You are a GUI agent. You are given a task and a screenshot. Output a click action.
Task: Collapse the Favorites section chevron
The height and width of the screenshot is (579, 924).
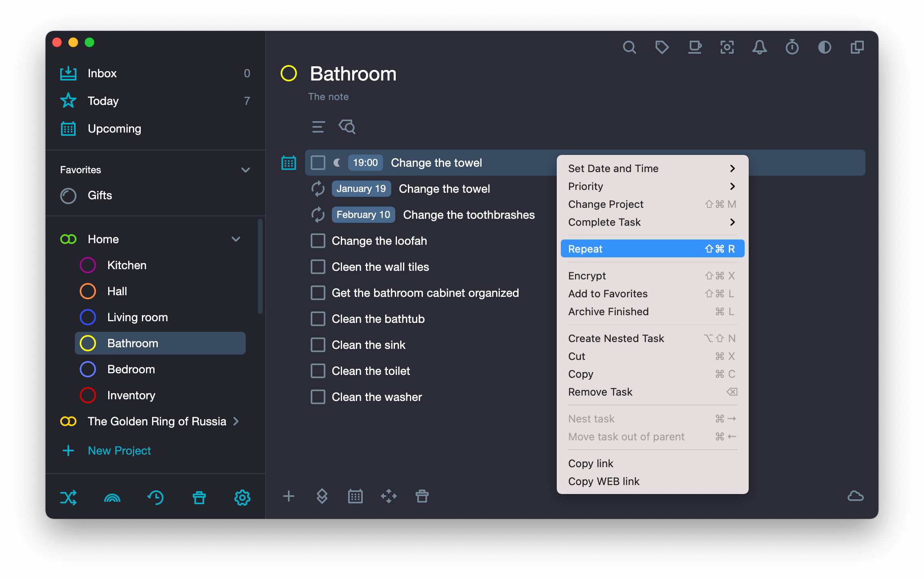(x=246, y=170)
